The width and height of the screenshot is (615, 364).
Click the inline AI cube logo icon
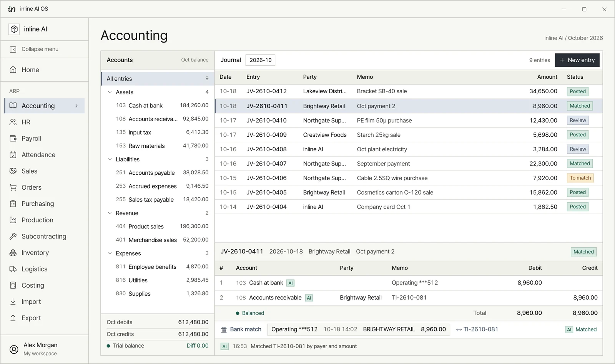[x=14, y=29]
